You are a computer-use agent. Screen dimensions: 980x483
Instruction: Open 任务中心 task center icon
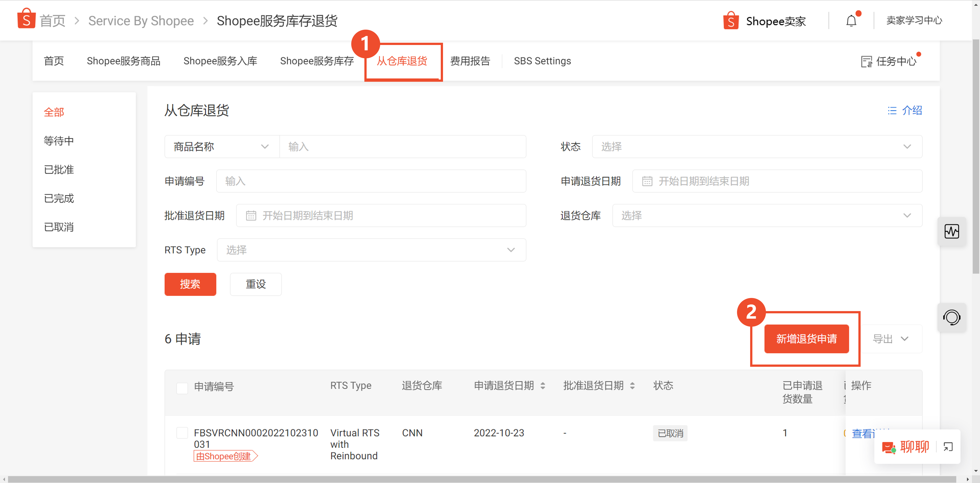coord(866,61)
